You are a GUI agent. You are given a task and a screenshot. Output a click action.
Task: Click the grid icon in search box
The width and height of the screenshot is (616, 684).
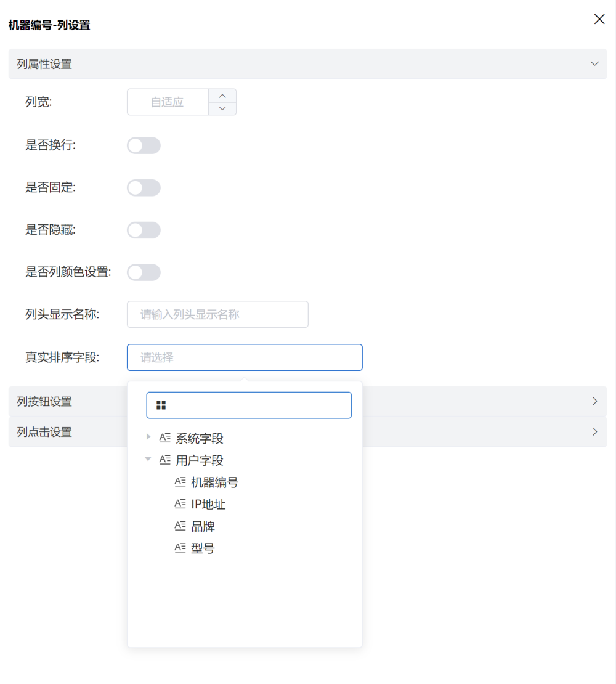point(161,405)
